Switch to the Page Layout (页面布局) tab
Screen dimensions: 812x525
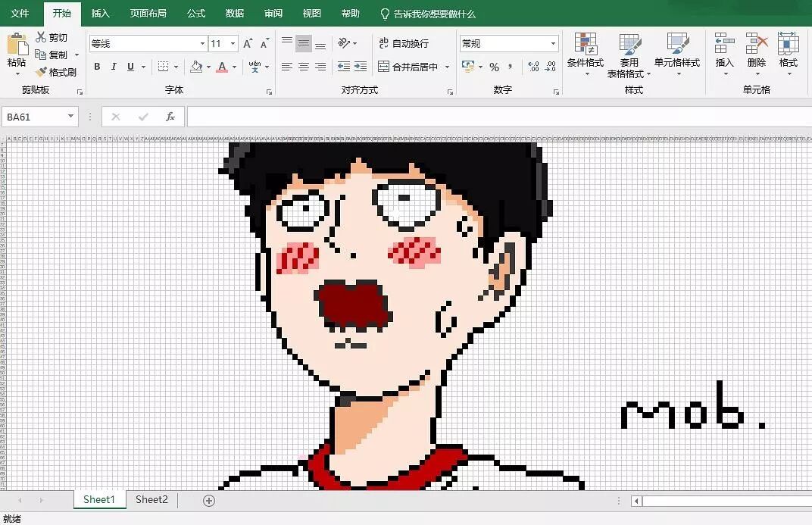(x=148, y=14)
